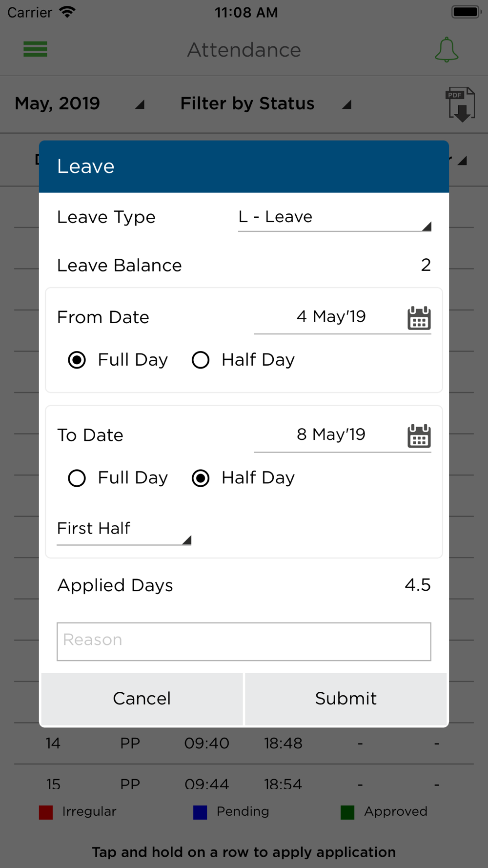Tap the red Irregular legend swatch
This screenshot has height=868, width=488.
46,812
